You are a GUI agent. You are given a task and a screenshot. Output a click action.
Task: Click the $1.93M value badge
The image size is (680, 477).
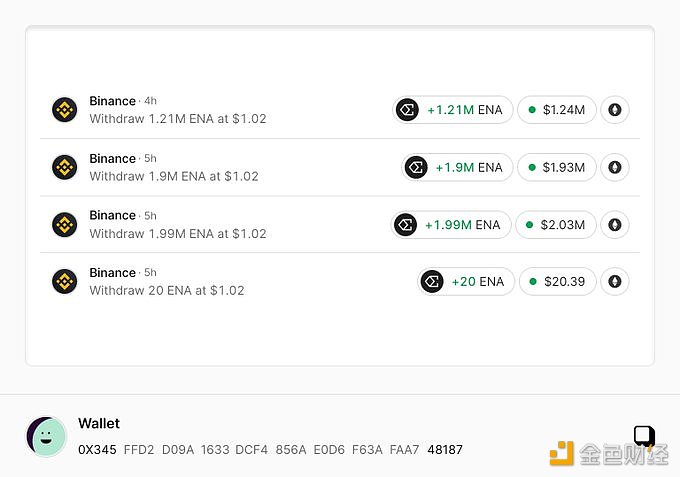tap(557, 167)
